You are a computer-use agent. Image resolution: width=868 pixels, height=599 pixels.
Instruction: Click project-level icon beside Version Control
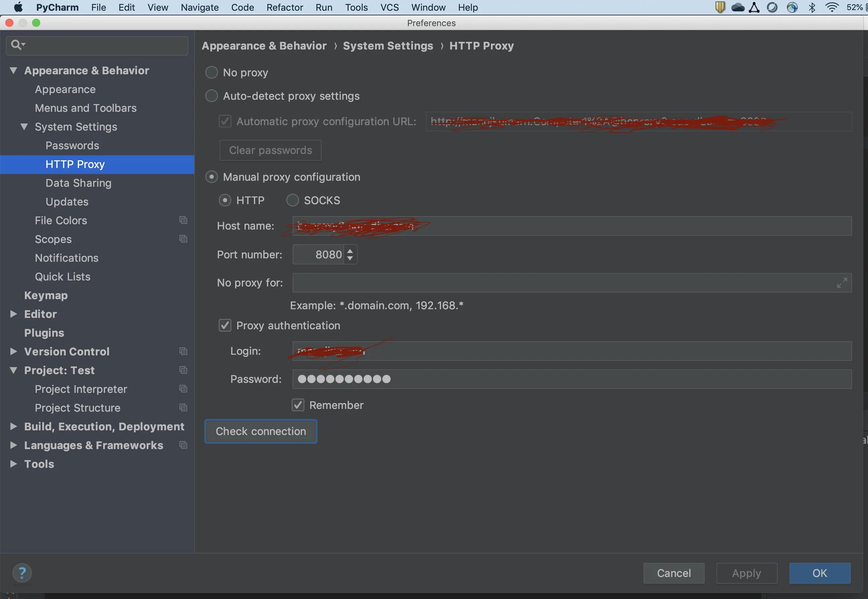tap(183, 351)
